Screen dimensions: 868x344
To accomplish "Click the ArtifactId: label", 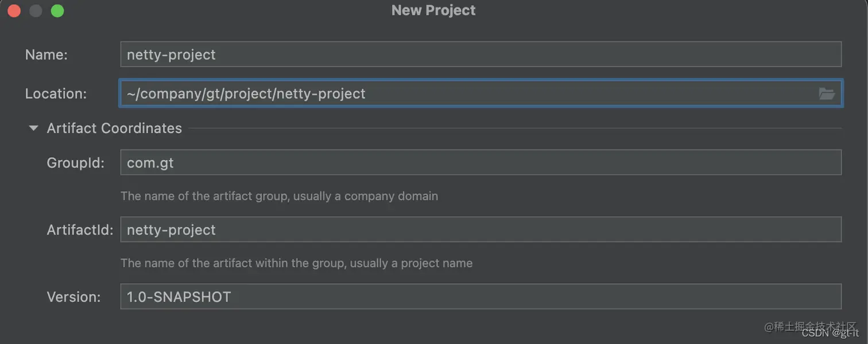I will click(80, 230).
